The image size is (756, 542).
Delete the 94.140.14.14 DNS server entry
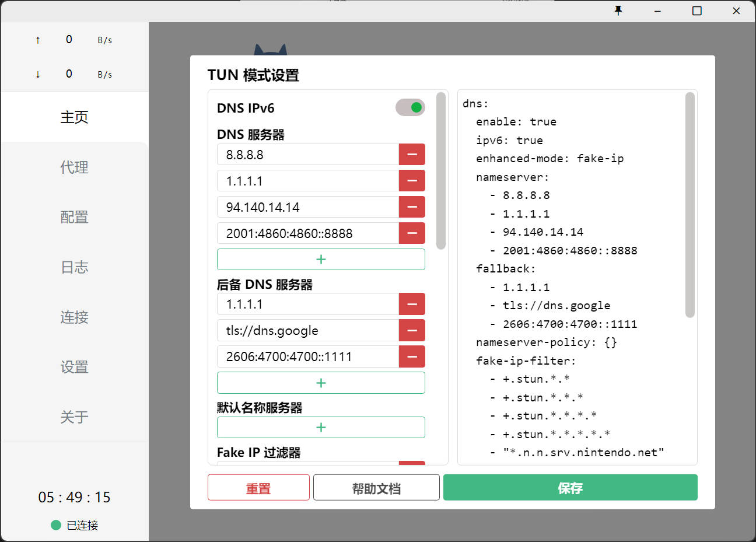click(x=412, y=207)
